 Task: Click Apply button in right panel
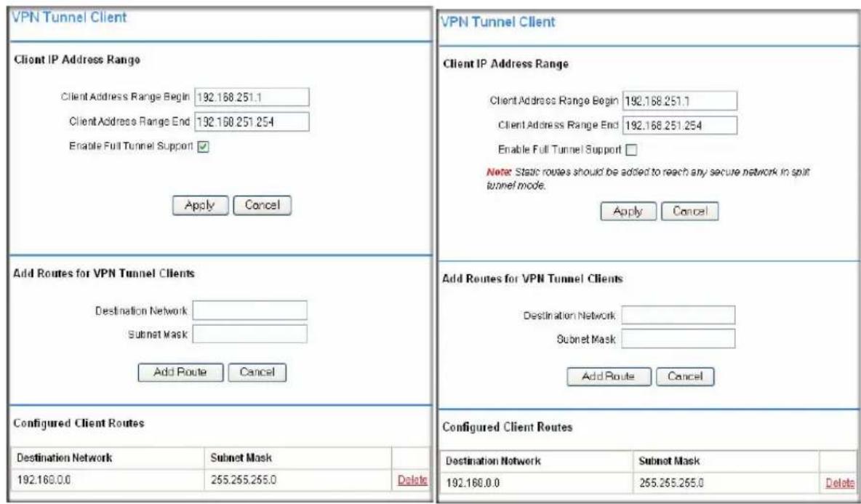[629, 212]
